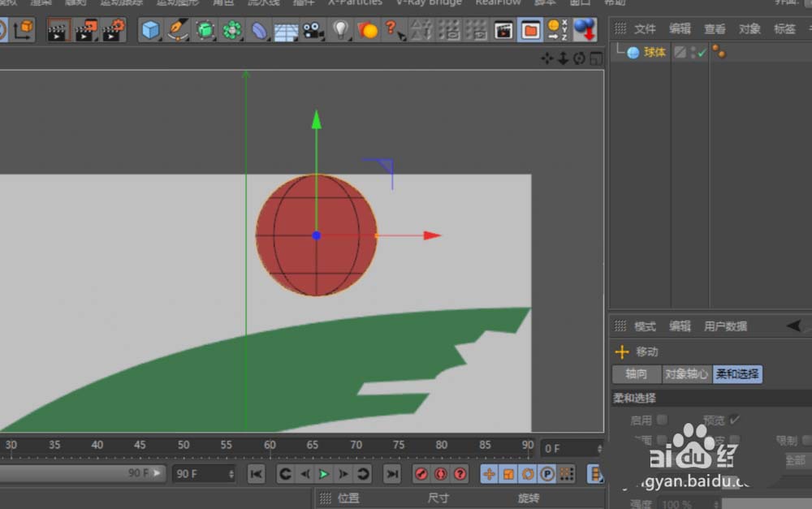
Task: Add a Light object from toolbar
Action: click(x=340, y=31)
